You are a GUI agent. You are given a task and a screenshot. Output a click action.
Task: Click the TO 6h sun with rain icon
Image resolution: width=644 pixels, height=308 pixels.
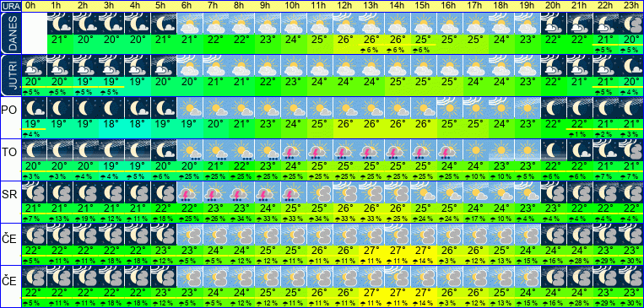click(x=189, y=150)
